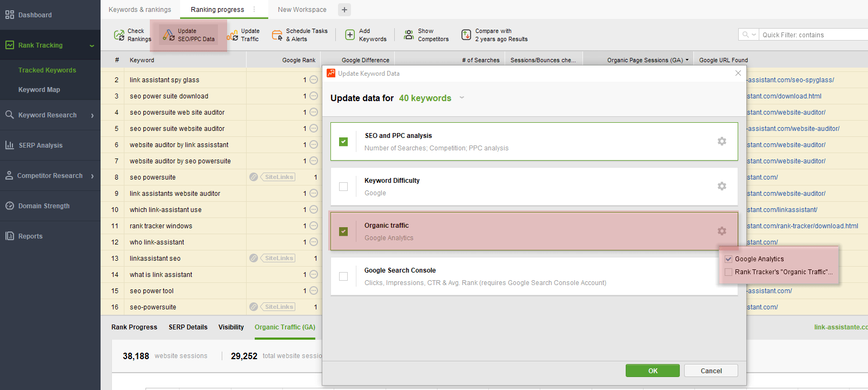
Task: Click in the Quick Filter input field
Action: (x=814, y=35)
